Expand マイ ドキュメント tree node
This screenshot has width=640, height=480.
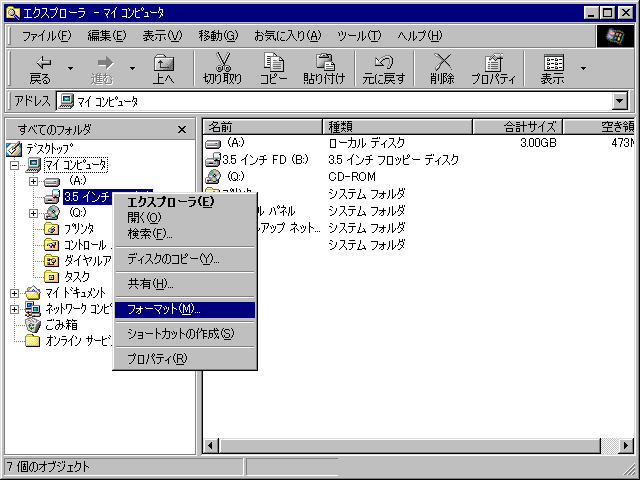coord(15,293)
